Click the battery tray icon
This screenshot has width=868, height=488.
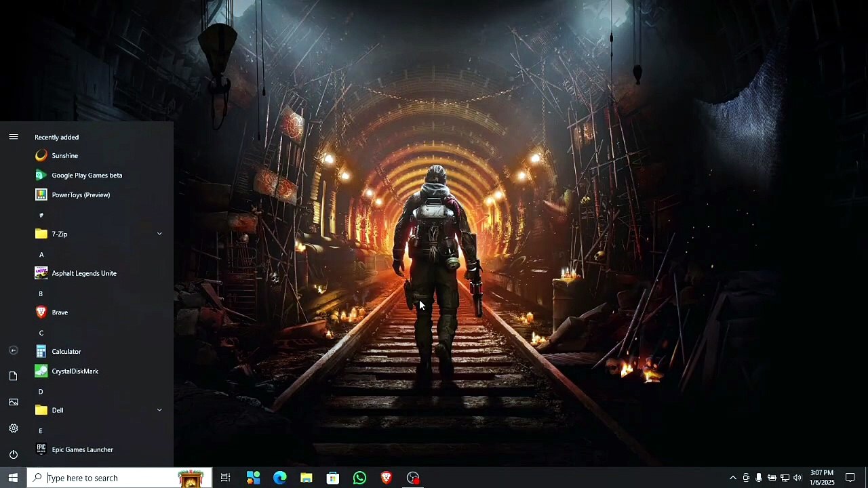[x=772, y=478]
